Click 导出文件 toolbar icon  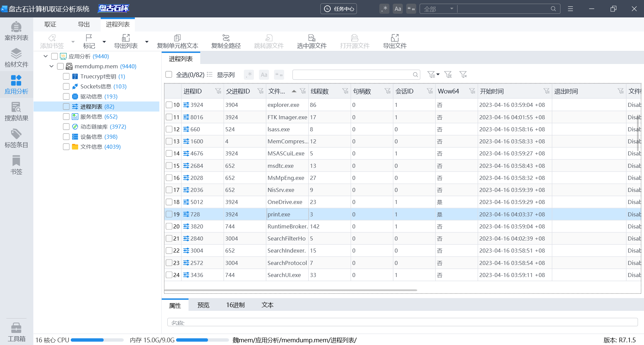(x=395, y=41)
